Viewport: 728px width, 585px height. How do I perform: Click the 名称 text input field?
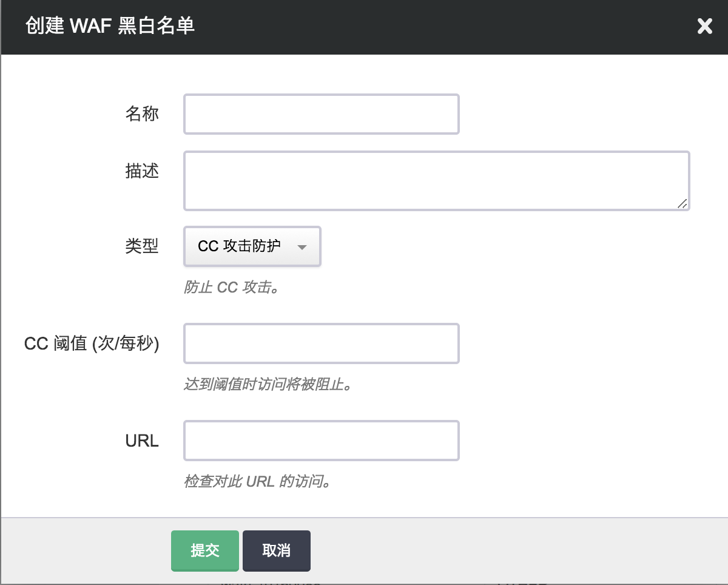click(x=321, y=114)
